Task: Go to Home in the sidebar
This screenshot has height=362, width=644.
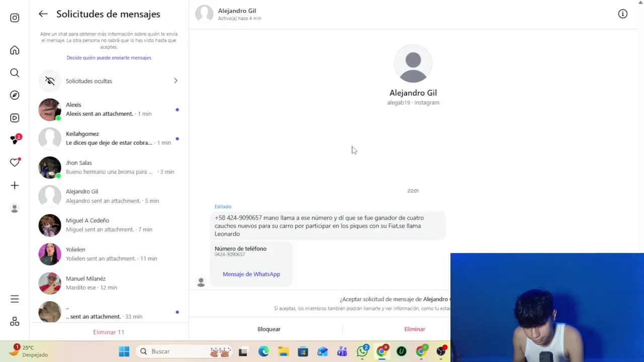Action: coord(15,50)
